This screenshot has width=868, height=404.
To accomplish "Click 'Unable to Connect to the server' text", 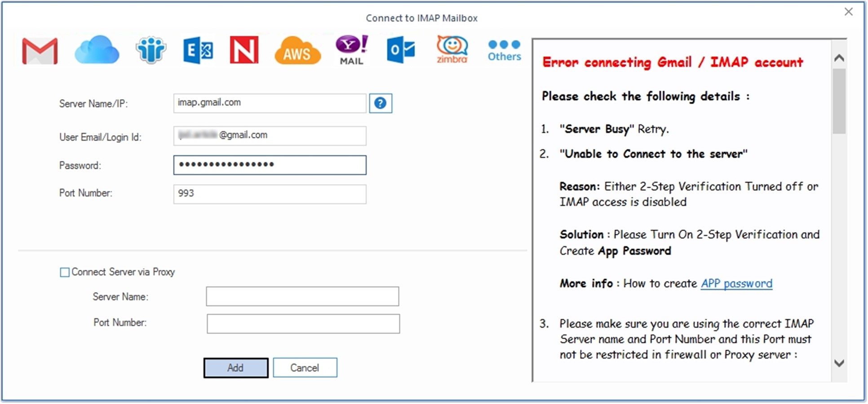I will coord(654,154).
